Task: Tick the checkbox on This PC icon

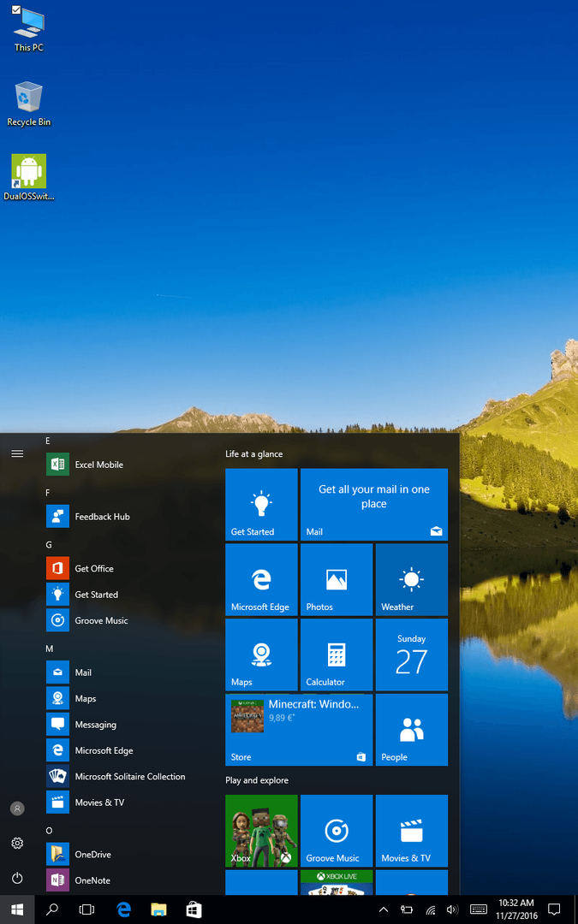Action: click(16, 9)
